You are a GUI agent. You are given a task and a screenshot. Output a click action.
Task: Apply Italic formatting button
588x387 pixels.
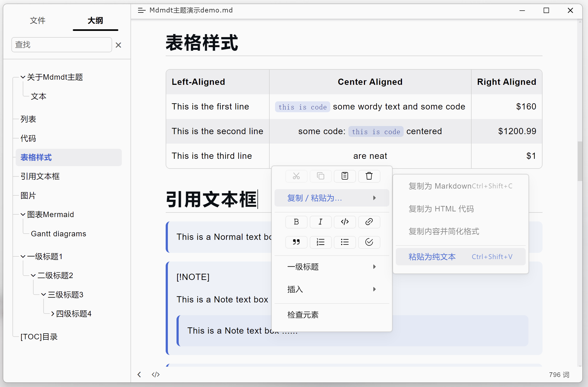coord(321,222)
